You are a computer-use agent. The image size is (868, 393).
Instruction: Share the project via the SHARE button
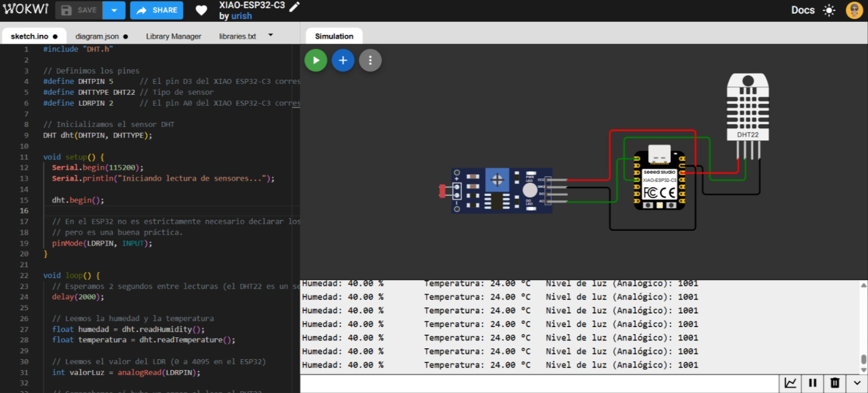tap(157, 10)
